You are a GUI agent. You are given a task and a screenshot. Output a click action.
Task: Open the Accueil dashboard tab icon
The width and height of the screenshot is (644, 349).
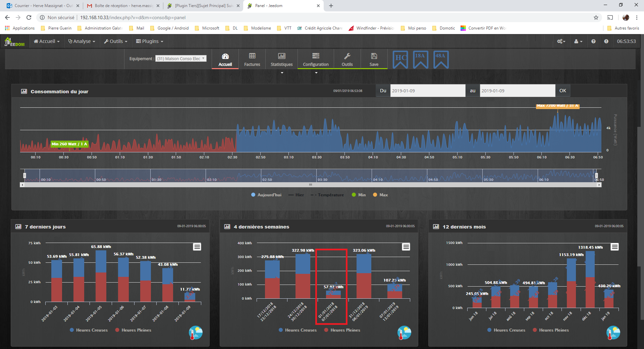225,56
